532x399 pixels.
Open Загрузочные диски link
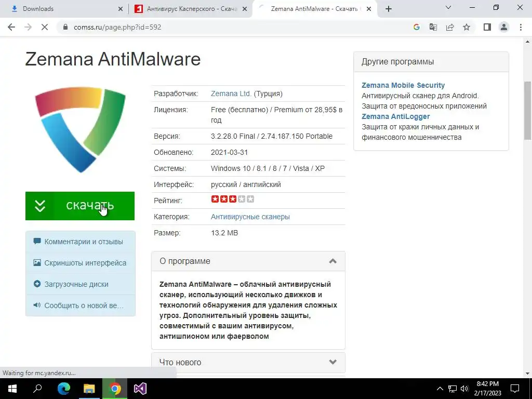click(x=81, y=284)
